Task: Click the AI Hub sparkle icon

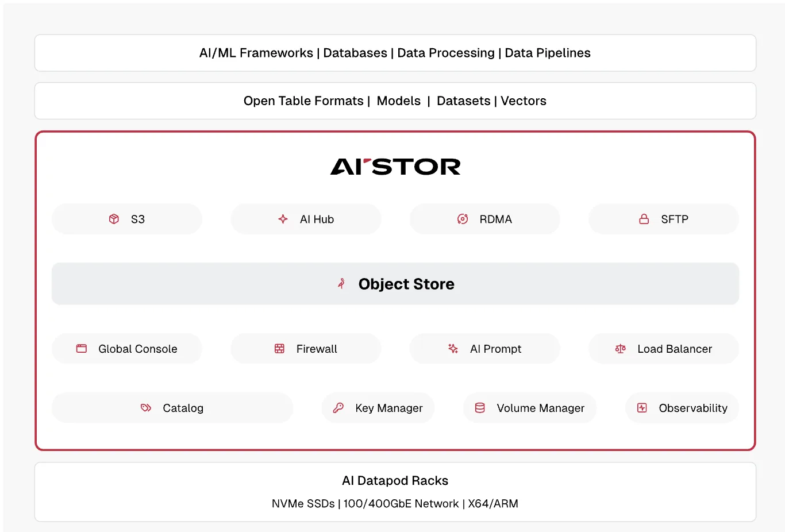Action: click(x=283, y=219)
